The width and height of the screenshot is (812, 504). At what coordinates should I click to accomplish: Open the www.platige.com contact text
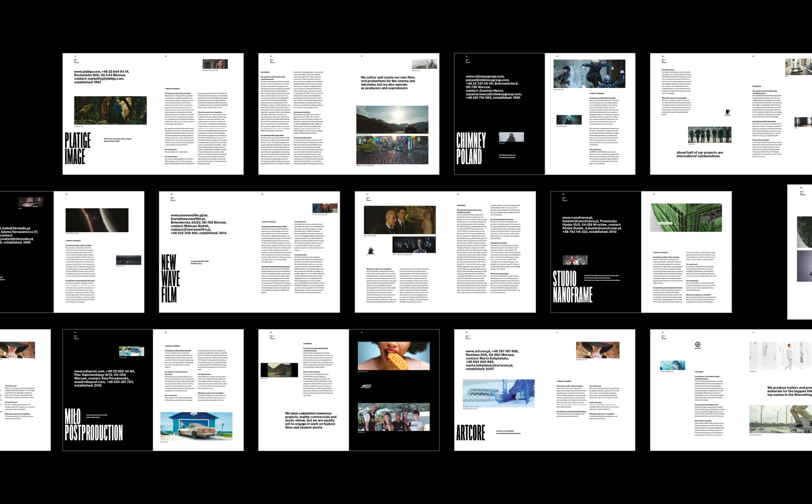point(101,77)
